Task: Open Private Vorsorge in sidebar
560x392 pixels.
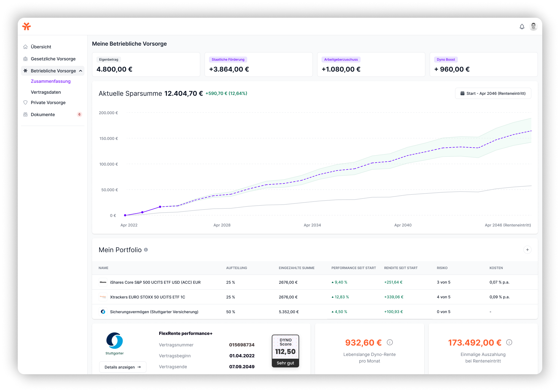Action: [x=48, y=102]
